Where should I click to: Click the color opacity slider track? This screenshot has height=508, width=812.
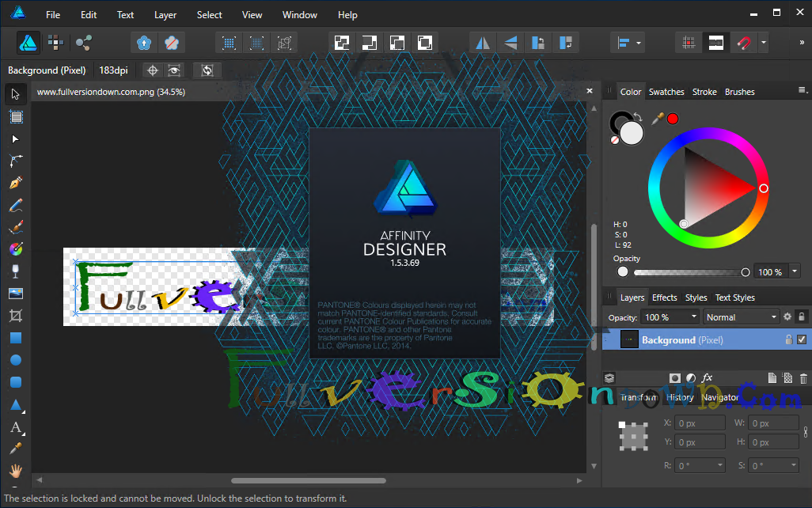(x=689, y=272)
